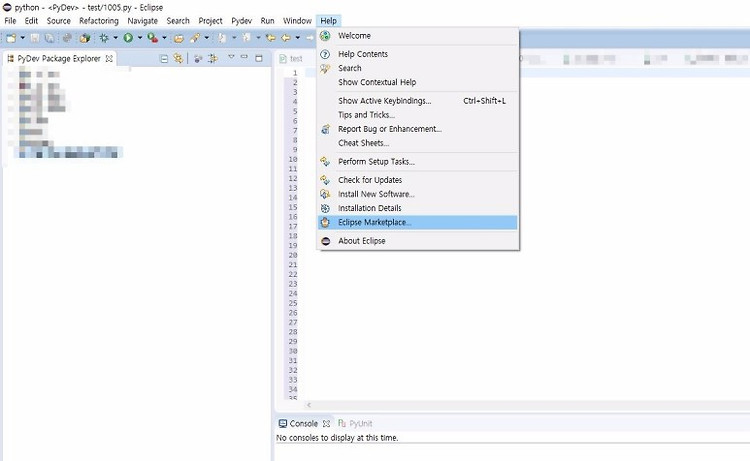
Task: Click the Save All toolbar icon
Action: pyautogui.click(x=49, y=38)
